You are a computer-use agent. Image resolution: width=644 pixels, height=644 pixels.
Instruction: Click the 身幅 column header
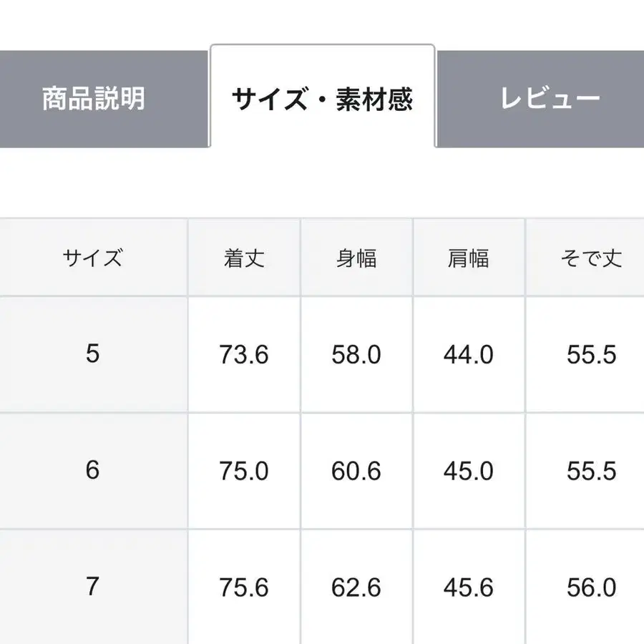click(357, 258)
